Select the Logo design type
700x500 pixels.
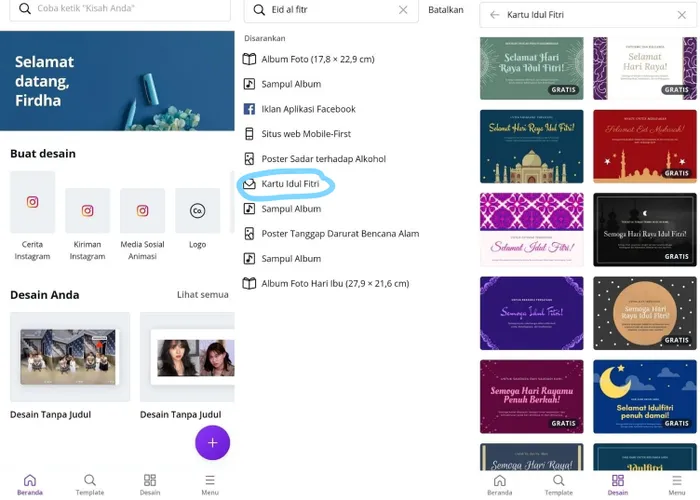pyautogui.click(x=197, y=219)
